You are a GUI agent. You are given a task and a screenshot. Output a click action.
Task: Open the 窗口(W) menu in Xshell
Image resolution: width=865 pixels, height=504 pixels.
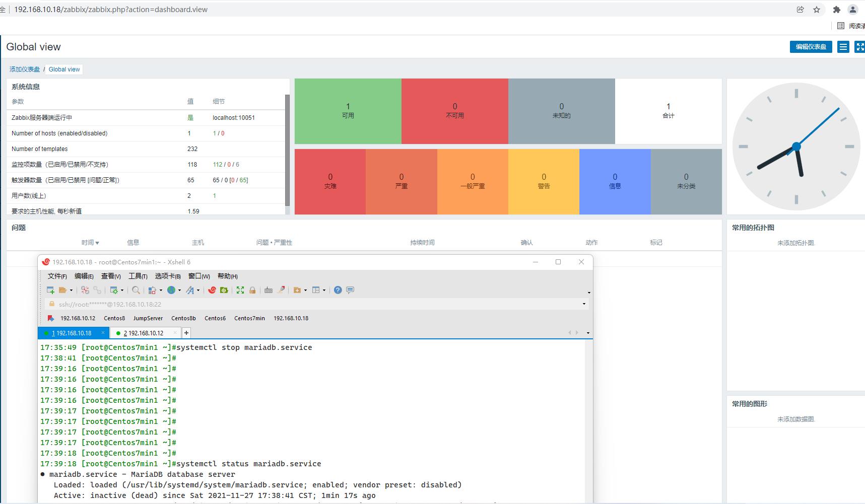coord(199,276)
